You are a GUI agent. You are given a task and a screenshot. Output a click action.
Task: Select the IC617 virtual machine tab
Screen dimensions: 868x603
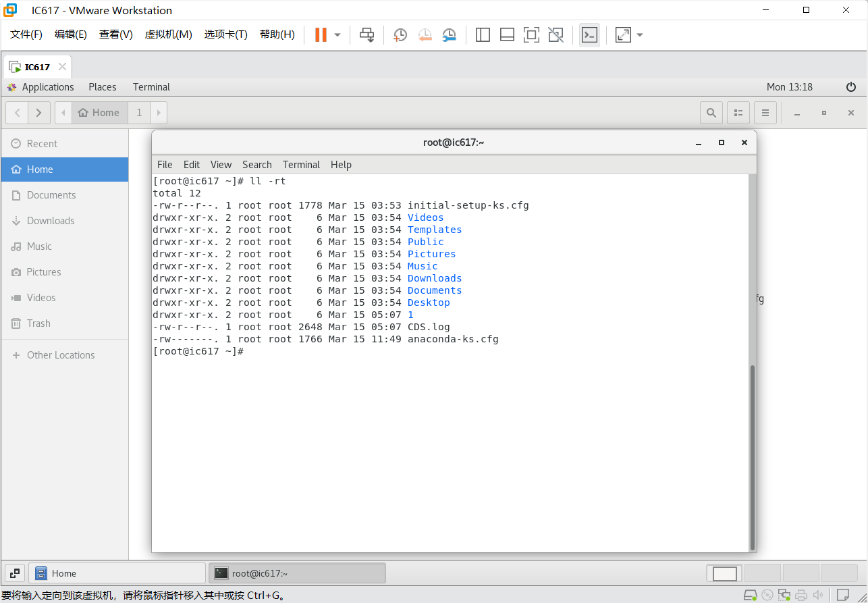point(37,67)
